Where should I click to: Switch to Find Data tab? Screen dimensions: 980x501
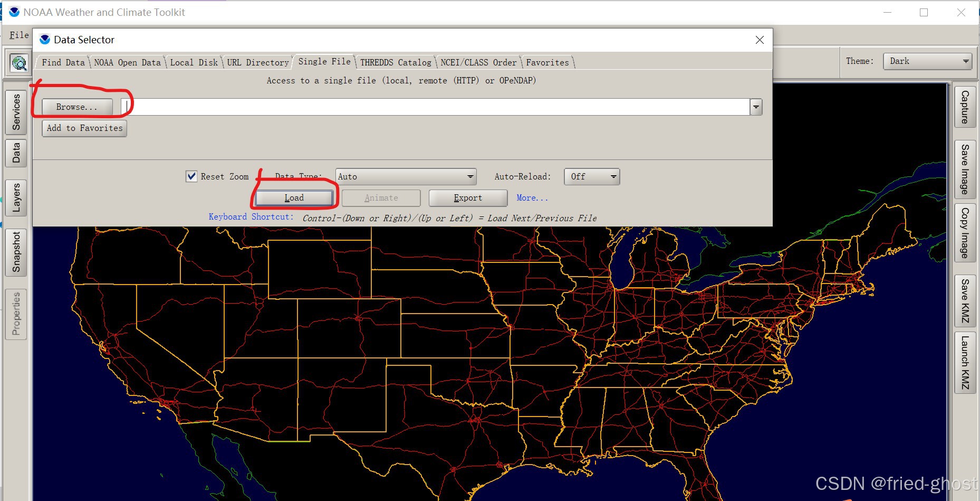[63, 62]
